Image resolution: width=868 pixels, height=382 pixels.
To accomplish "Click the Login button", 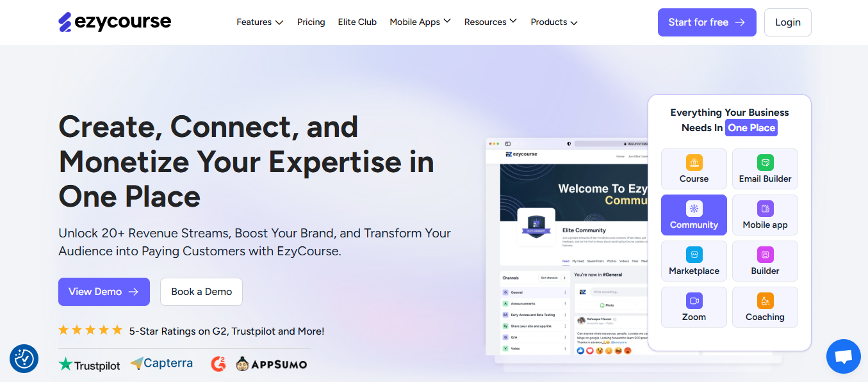I will 787,22.
